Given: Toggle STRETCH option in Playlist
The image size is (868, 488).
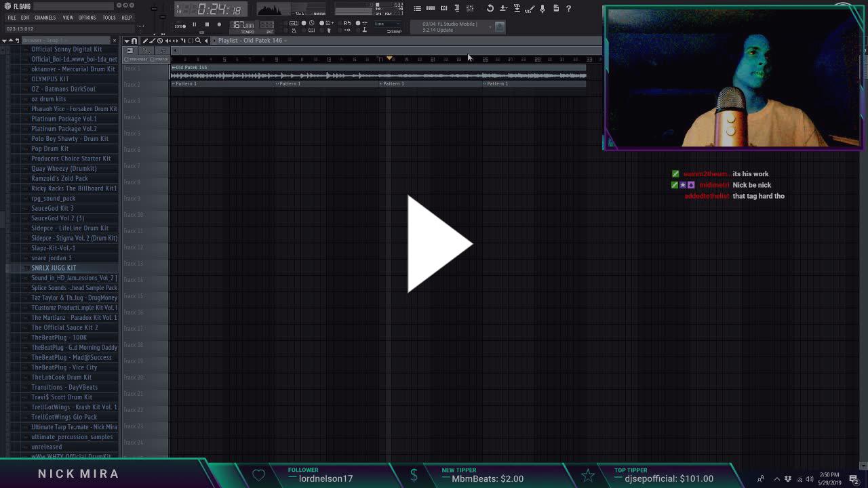Looking at the screenshot, I should point(160,59).
